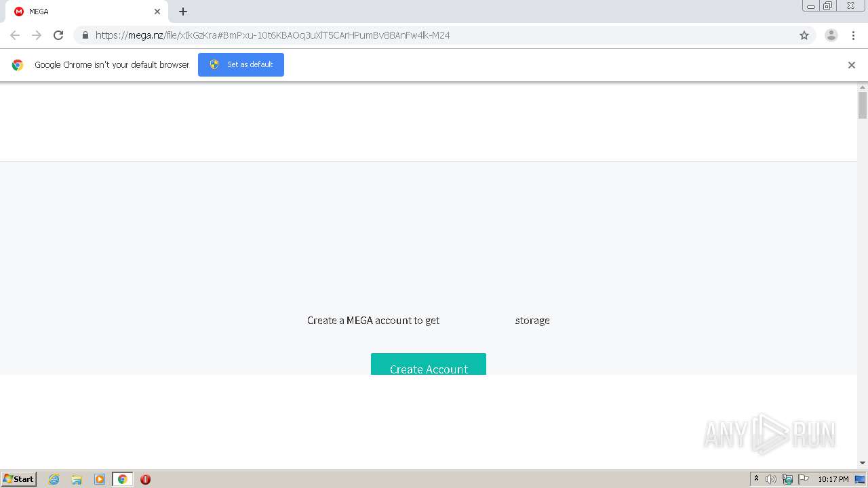Click the Show desktop button
Image resolution: width=868 pixels, height=488 pixels.
click(x=860, y=479)
